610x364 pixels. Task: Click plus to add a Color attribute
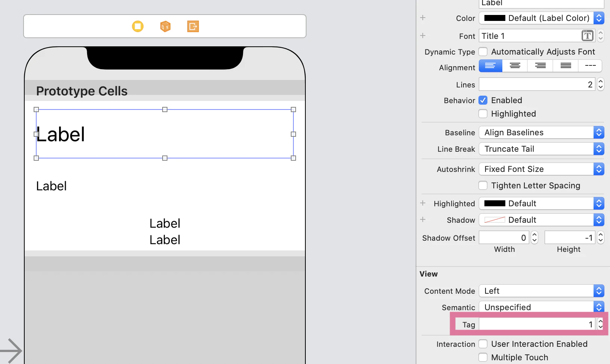click(423, 17)
